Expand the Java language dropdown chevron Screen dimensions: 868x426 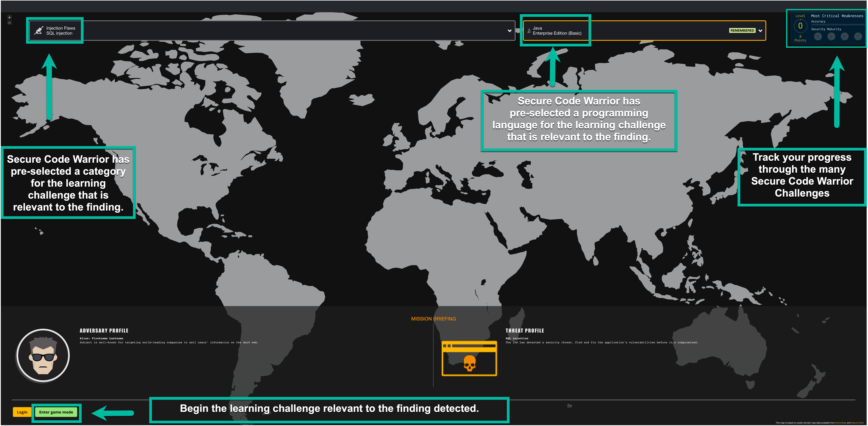coord(761,31)
